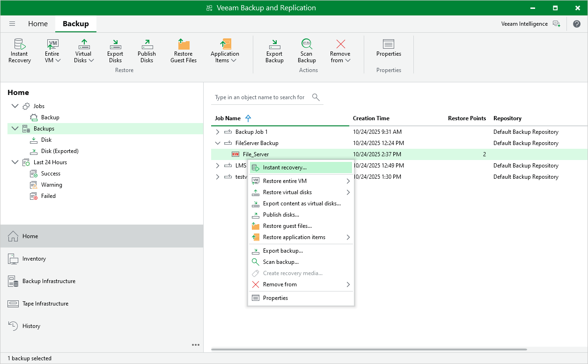Click the Remove from ribbon button
Viewport: 588px width, 364px height.
[340, 51]
